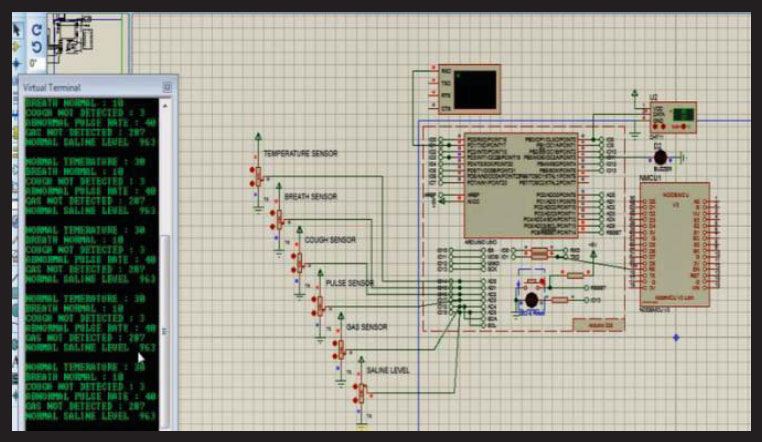Select the Arduino Uno microcontroller chip

click(x=520, y=183)
